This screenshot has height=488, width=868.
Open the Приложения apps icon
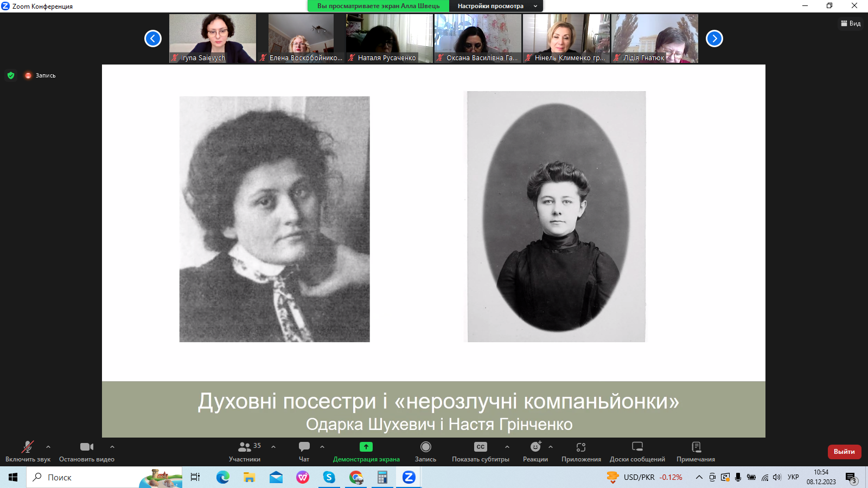(581, 447)
